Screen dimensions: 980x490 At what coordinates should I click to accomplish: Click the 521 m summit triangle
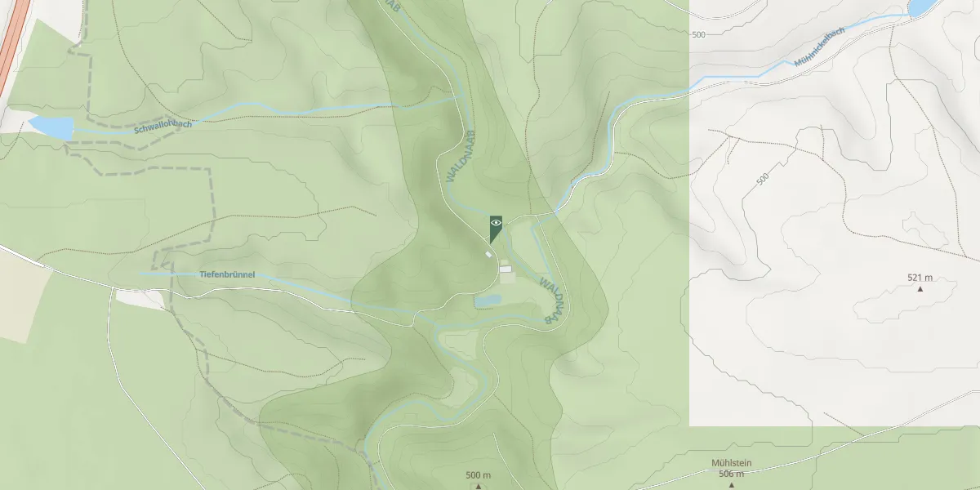tap(920, 288)
